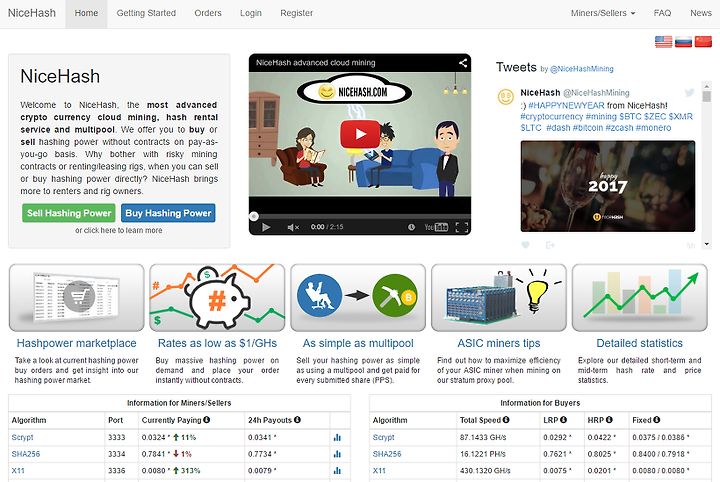This screenshot has height=482, width=720.
Task: Click the info icon next to LRP
Action: (563, 420)
